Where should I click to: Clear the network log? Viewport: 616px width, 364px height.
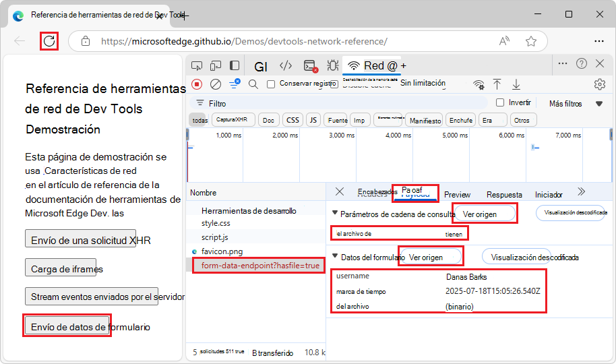[x=216, y=84]
